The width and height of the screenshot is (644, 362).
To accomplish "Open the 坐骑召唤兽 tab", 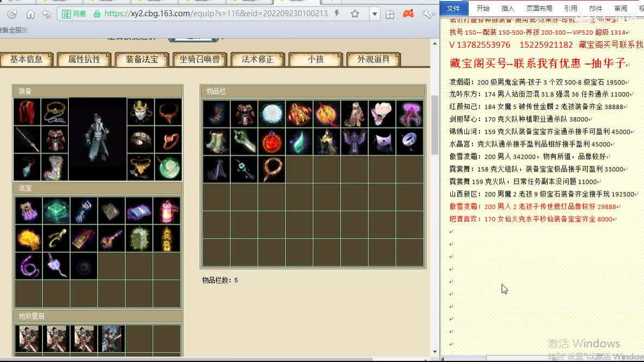I will click(x=200, y=59).
